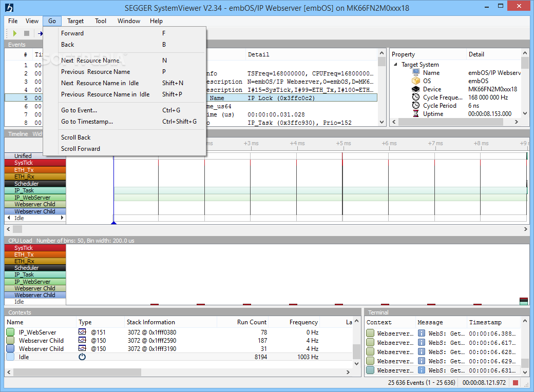
Task: Choose Scroll Back menu item
Action: (125, 138)
